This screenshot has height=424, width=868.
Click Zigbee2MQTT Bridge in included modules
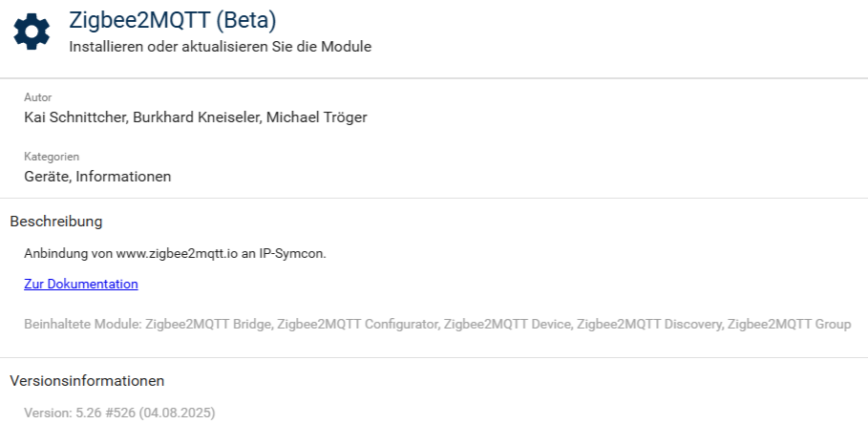(x=207, y=325)
